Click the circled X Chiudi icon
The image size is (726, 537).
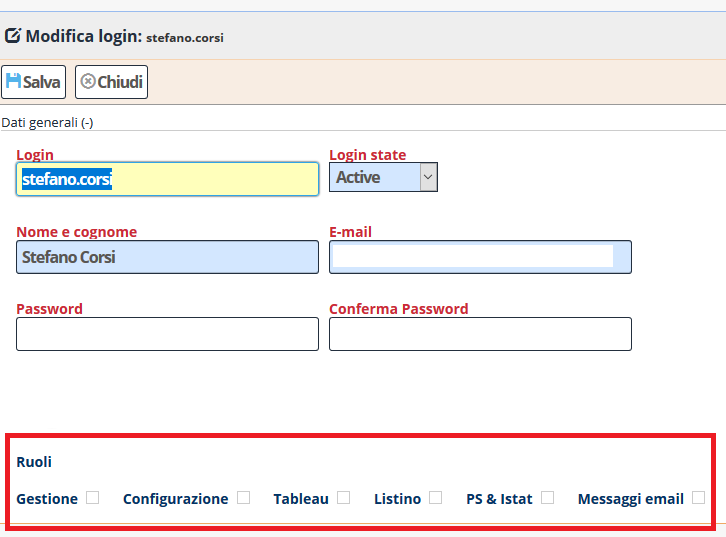point(88,81)
